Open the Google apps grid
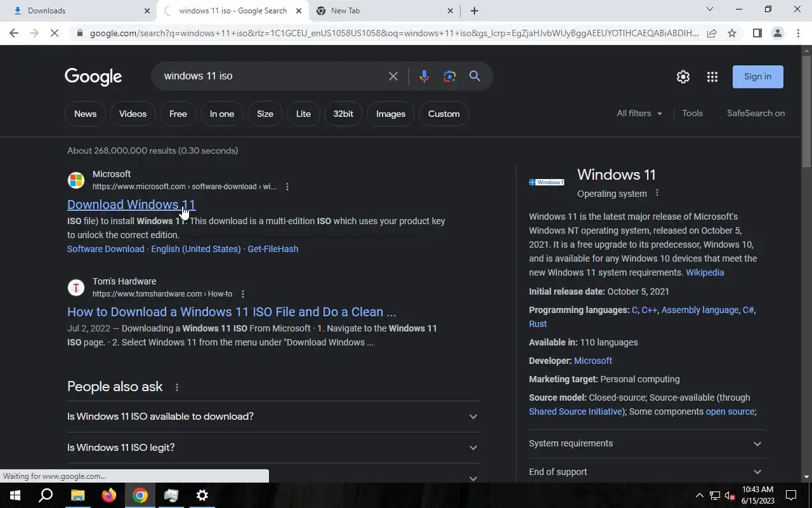The width and height of the screenshot is (812, 508). pos(712,77)
